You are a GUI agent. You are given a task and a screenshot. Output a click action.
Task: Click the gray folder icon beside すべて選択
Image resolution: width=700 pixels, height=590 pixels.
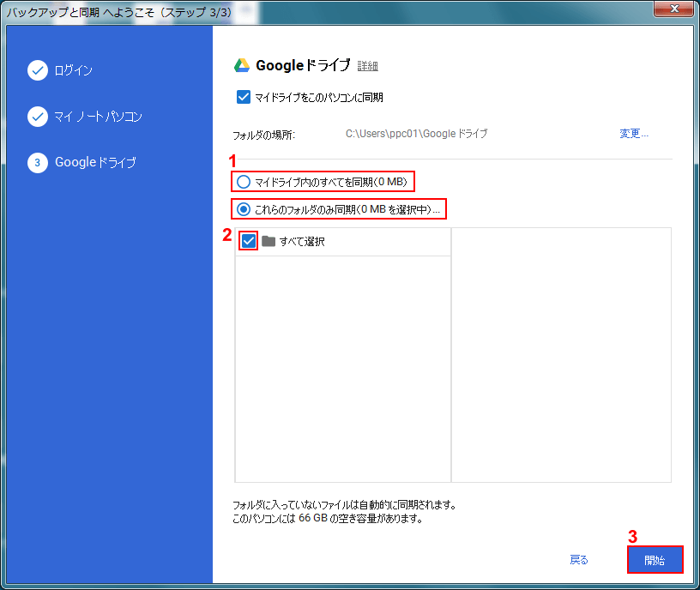pos(269,242)
